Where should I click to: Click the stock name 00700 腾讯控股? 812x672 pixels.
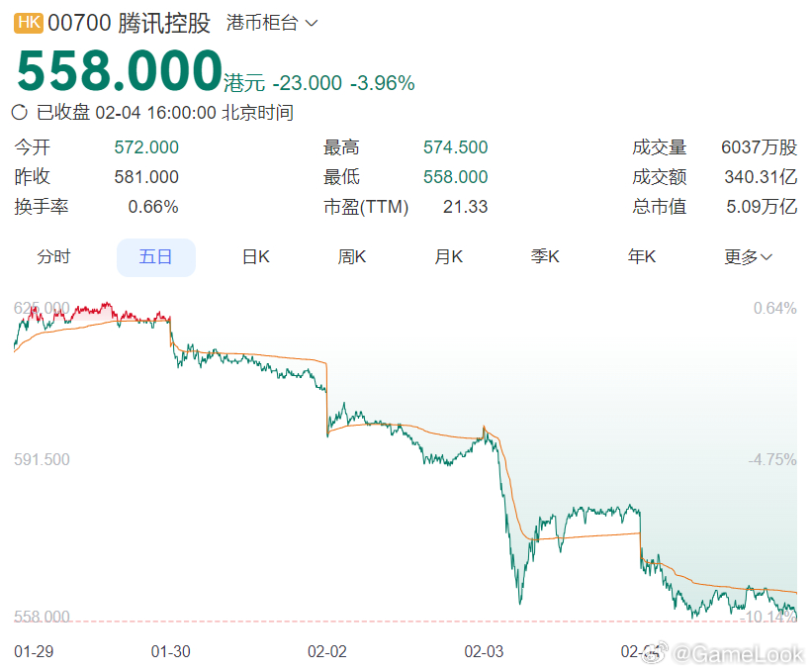point(129,24)
